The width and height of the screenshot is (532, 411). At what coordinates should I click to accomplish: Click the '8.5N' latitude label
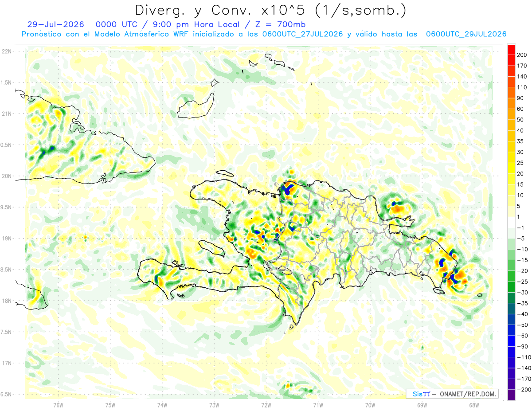tap(6, 270)
